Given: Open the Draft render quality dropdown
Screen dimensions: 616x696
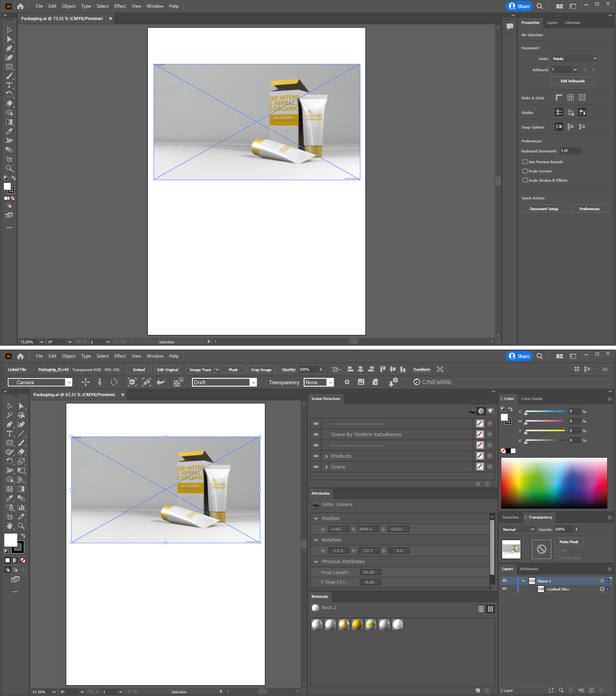Looking at the screenshot, I should [x=224, y=382].
